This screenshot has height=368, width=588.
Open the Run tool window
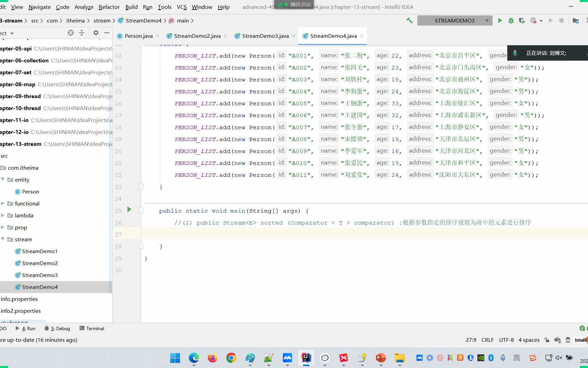coord(26,328)
